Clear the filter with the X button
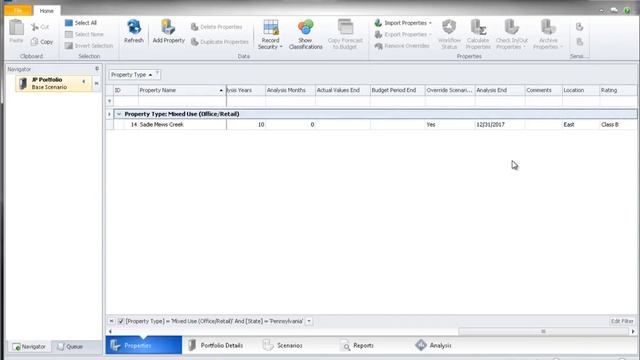The height and width of the screenshot is (360, 640). point(111,321)
